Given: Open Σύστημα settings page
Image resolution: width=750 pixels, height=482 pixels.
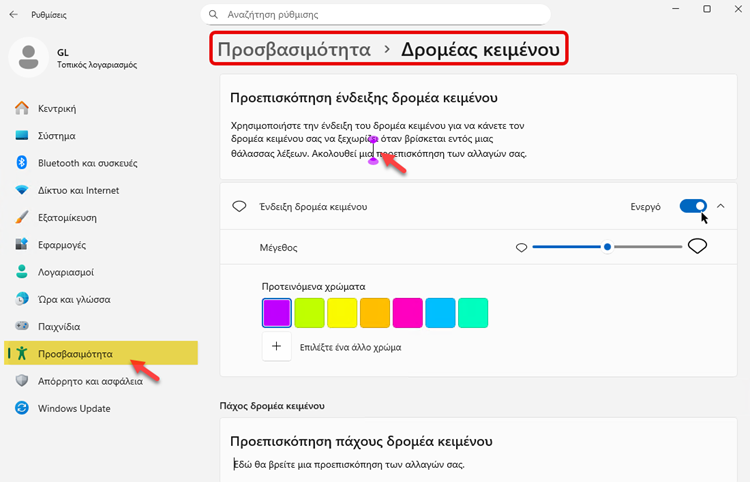Looking at the screenshot, I should tap(101, 135).
